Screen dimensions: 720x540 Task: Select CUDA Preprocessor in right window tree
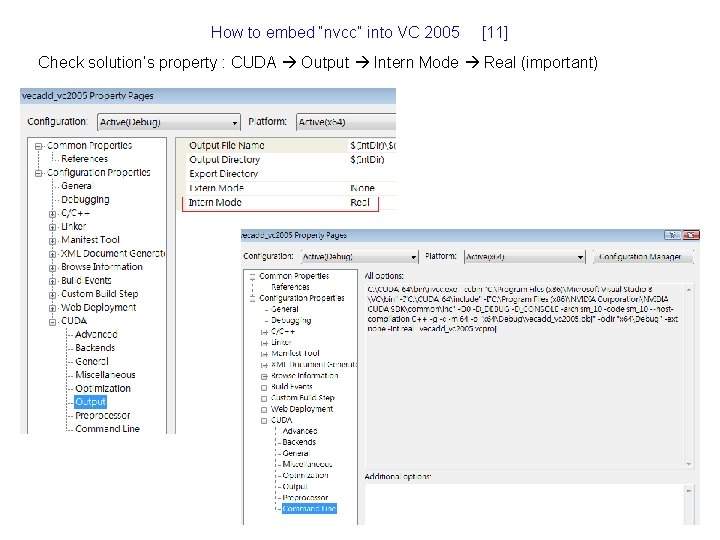305,498
